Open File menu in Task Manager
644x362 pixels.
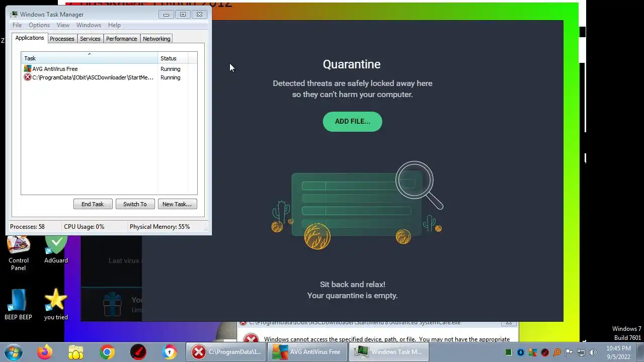[17, 25]
